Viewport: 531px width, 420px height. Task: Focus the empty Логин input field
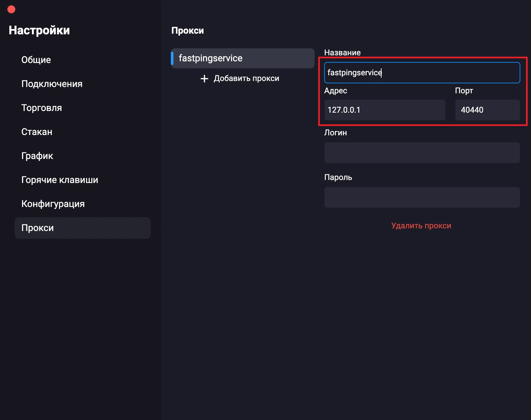coord(422,153)
